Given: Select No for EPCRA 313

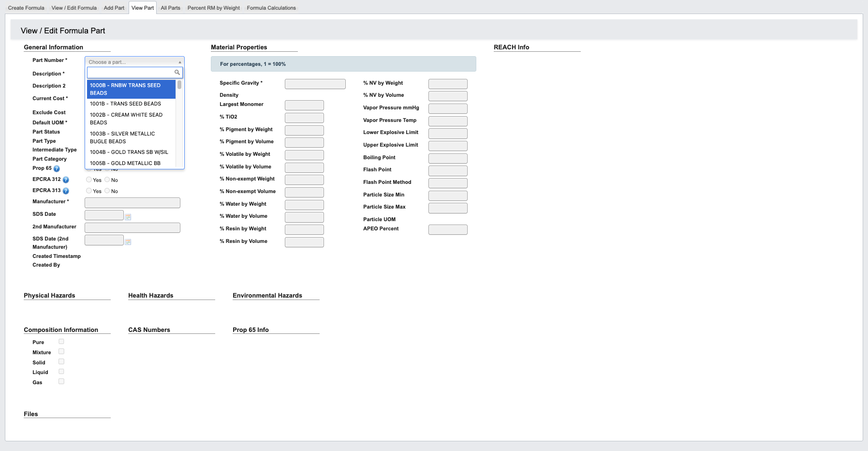Looking at the screenshot, I should click(107, 191).
